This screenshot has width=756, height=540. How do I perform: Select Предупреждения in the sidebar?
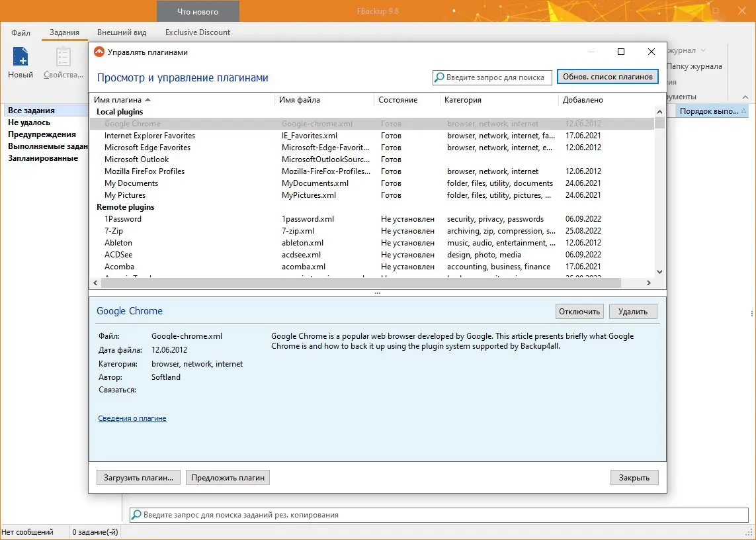coord(42,134)
